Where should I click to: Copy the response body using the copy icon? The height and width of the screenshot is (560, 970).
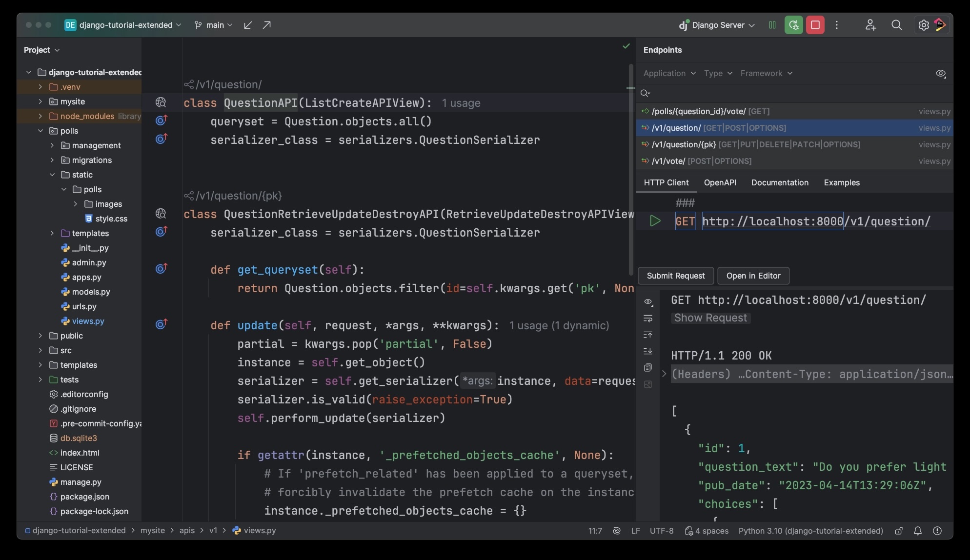tap(648, 367)
